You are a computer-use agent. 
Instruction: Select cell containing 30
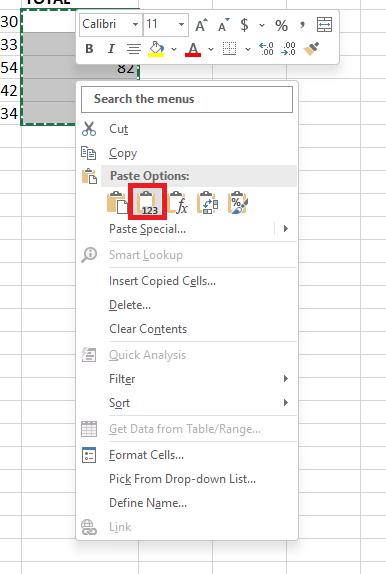[x=9, y=22]
